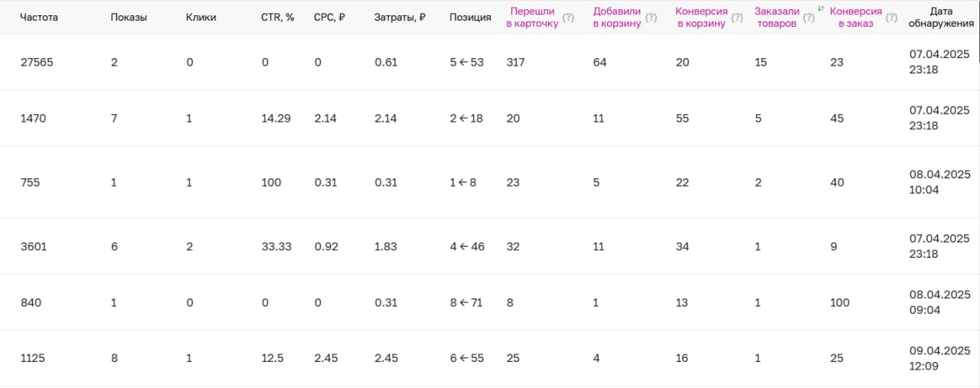Click the "CTR, %" column header

(277, 18)
